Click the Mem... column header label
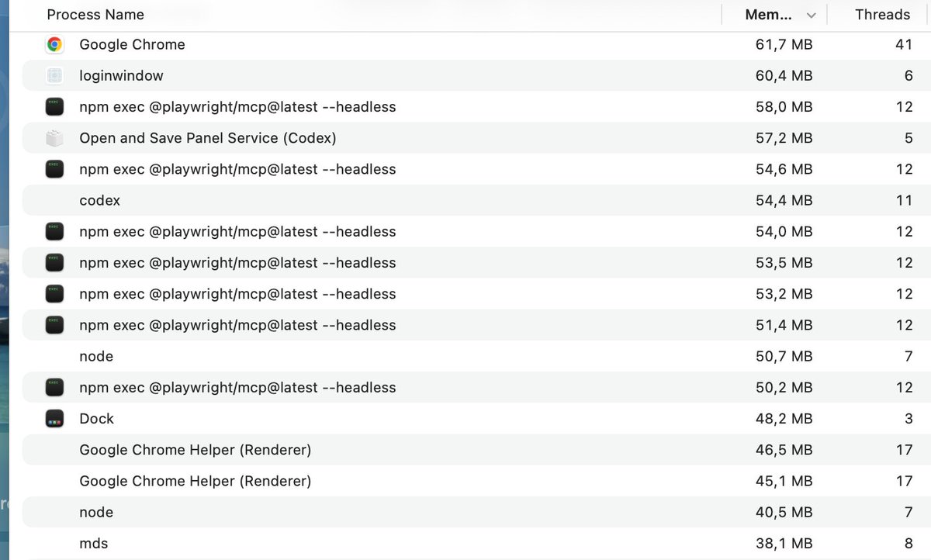The image size is (931, 560). [x=769, y=14]
